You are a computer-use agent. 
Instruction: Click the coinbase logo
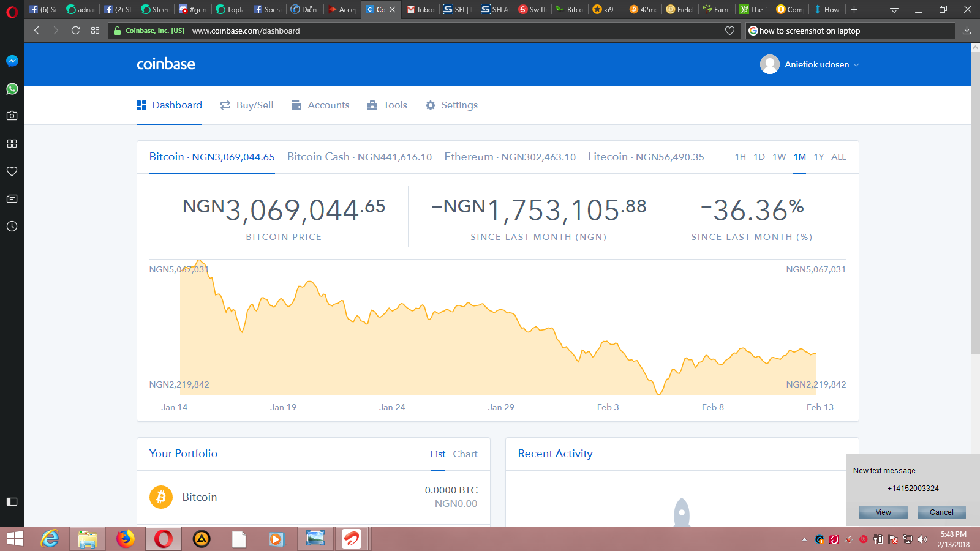166,64
